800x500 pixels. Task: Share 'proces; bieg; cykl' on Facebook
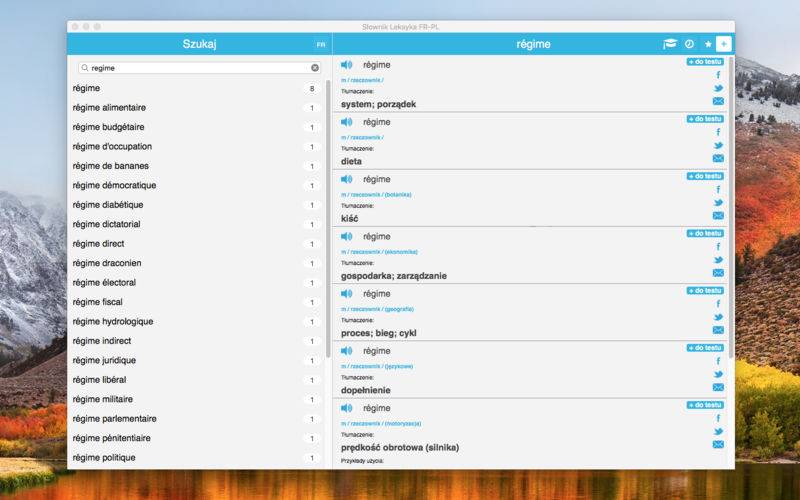(x=718, y=304)
